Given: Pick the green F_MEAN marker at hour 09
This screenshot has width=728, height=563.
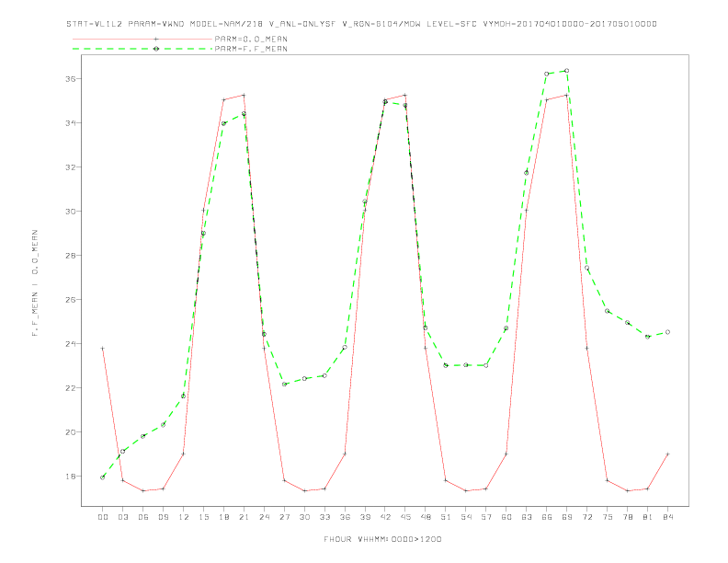Looking at the screenshot, I should [163, 425].
